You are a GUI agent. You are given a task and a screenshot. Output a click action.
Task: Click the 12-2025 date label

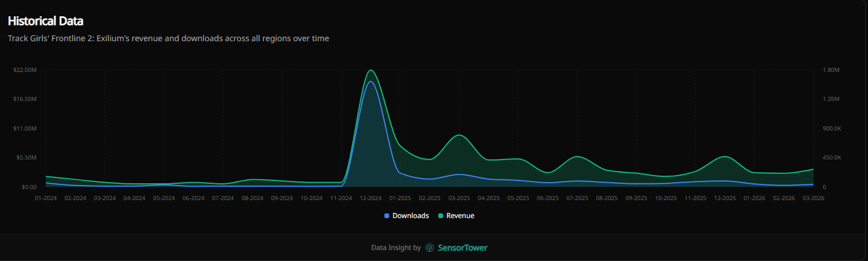point(725,198)
